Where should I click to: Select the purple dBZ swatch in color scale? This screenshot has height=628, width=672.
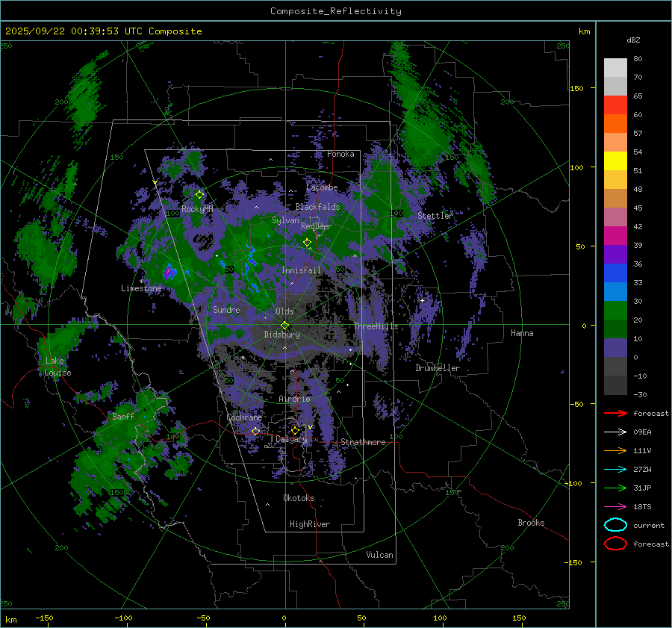pyautogui.click(x=615, y=254)
